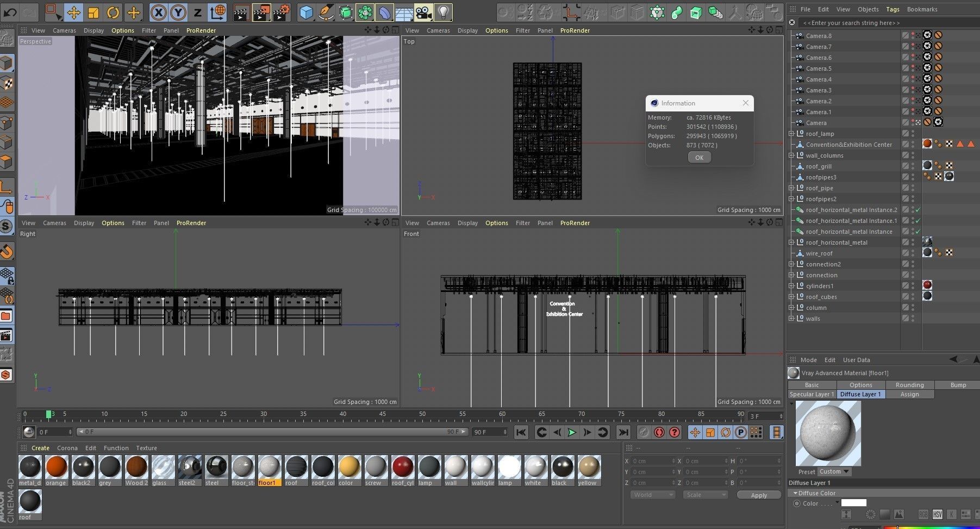Select the spline Pen tool
The width and height of the screenshot is (980, 529).
326,12
